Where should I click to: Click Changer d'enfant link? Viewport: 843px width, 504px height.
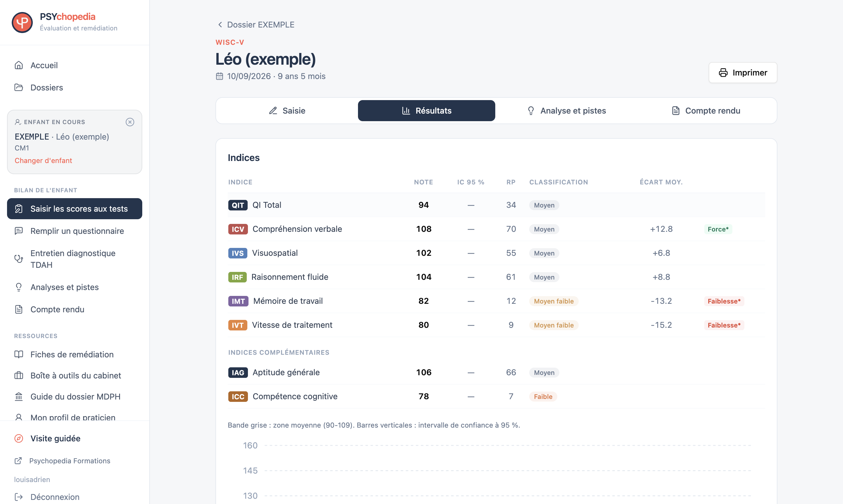[x=43, y=160]
